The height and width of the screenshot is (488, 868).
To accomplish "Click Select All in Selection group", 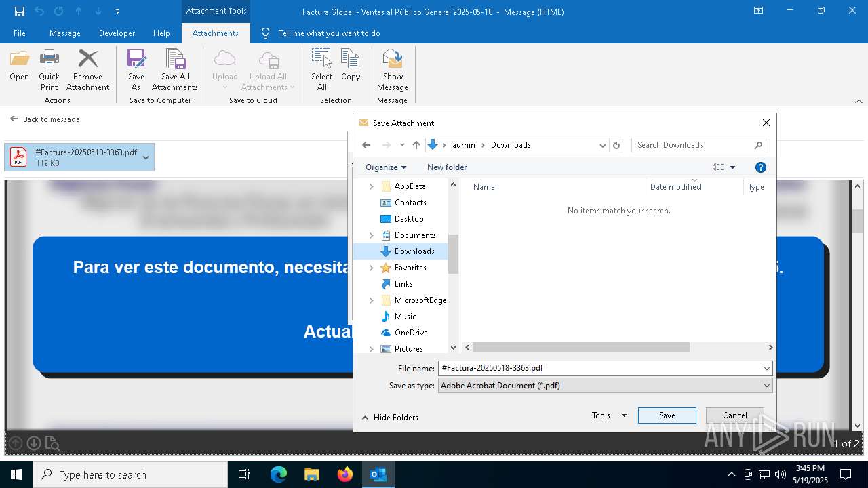I will pyautogui.click(x=321, y=70).
